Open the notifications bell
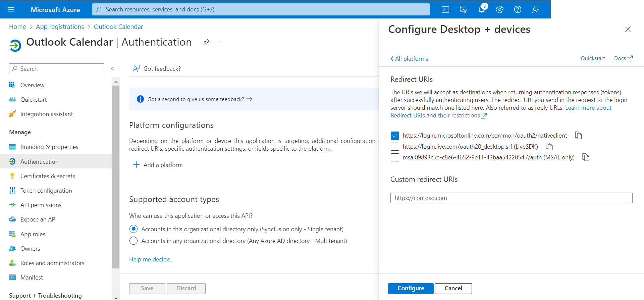 tap(482, 9)
